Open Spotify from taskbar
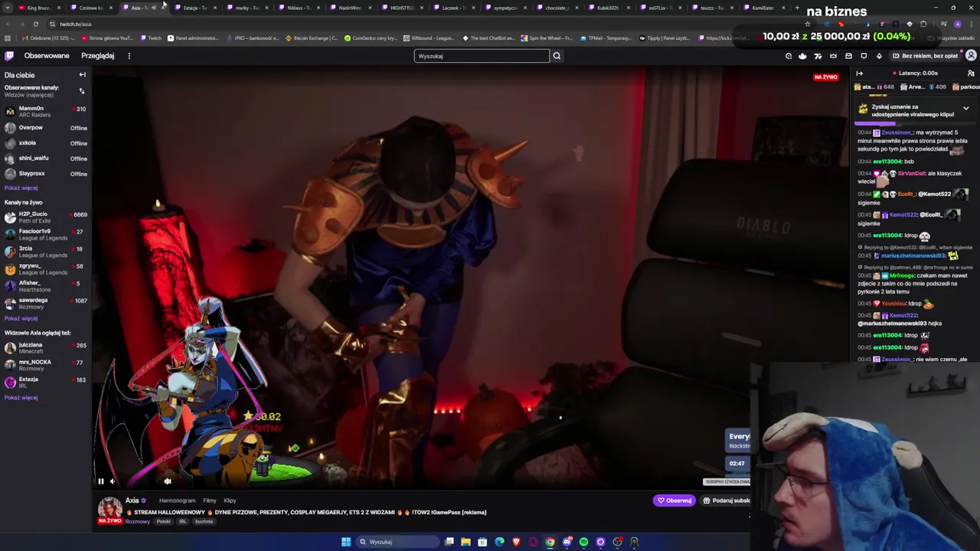980x551 pixels. tap(583, 542)
